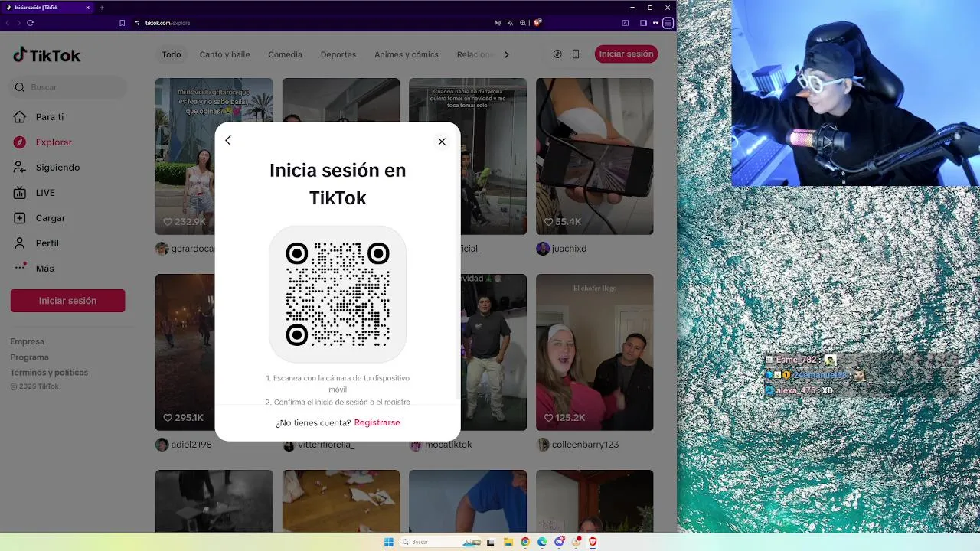Go back using the login dialog's arrow
Image resolution: width=980 pixels, height=551 pixels.
(228, 141)
